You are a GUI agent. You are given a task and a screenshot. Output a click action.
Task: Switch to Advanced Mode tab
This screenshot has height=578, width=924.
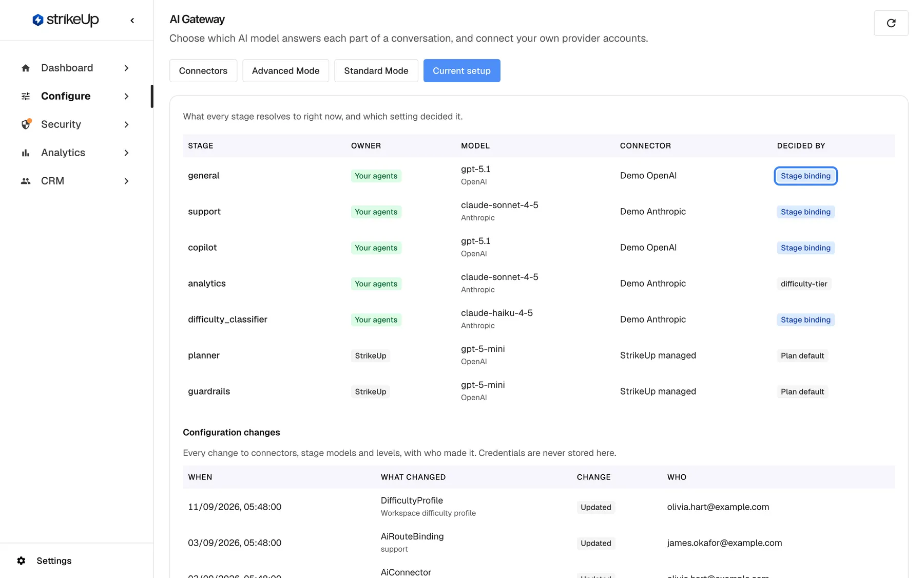(x=285, y=70)
